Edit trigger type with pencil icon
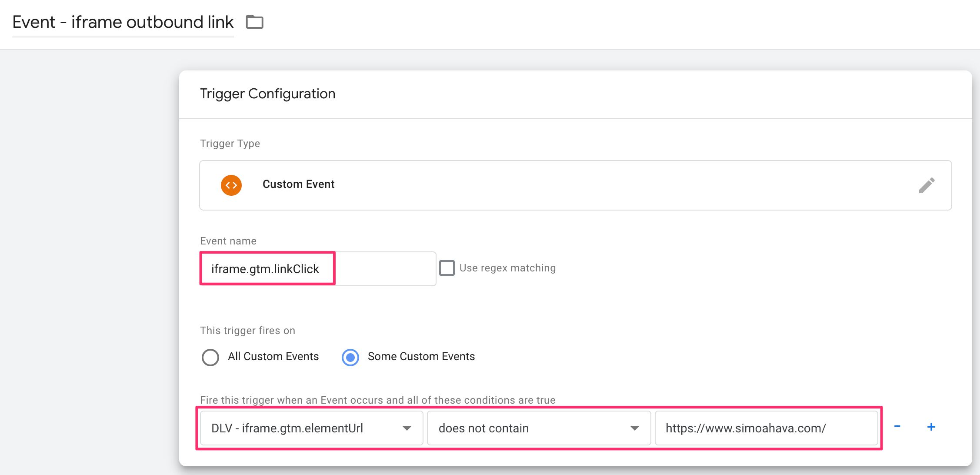Image resolution: width=980 pixels, height=475 pixels. [x=927, y=185]
